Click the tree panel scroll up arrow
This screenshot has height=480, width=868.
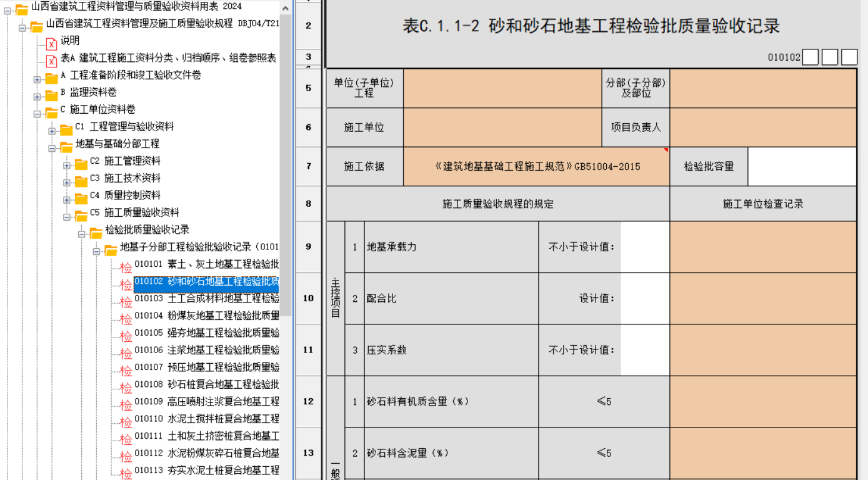pos(286,7)
